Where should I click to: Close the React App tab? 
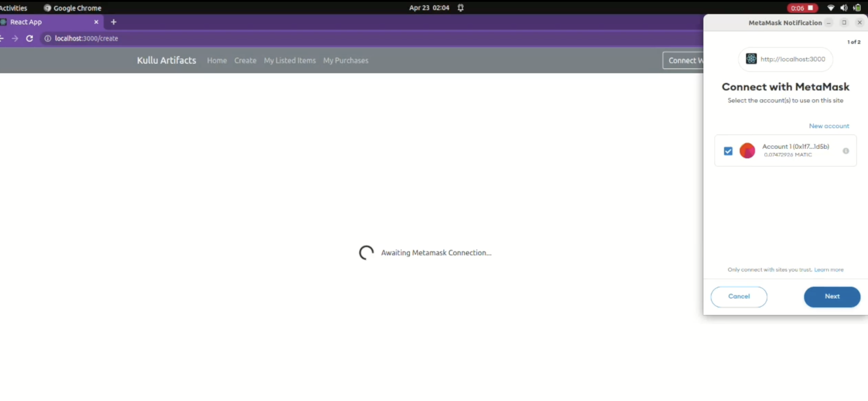(96, 22)
